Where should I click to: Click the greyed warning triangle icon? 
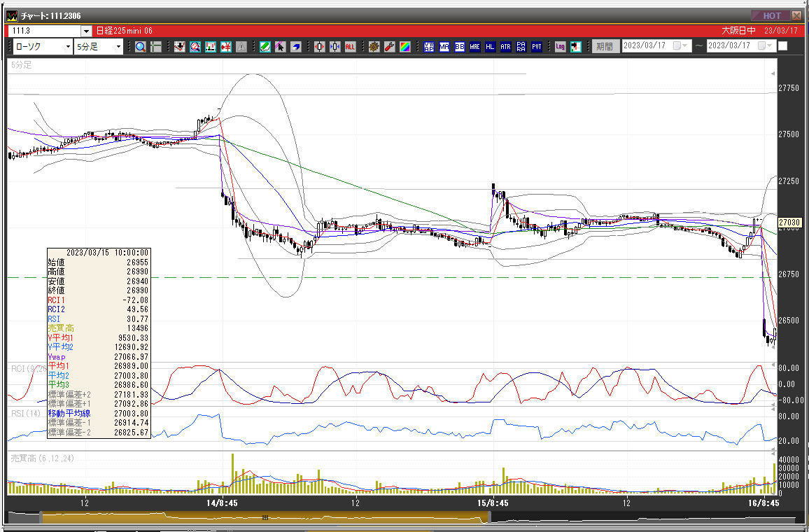point(241,47)
